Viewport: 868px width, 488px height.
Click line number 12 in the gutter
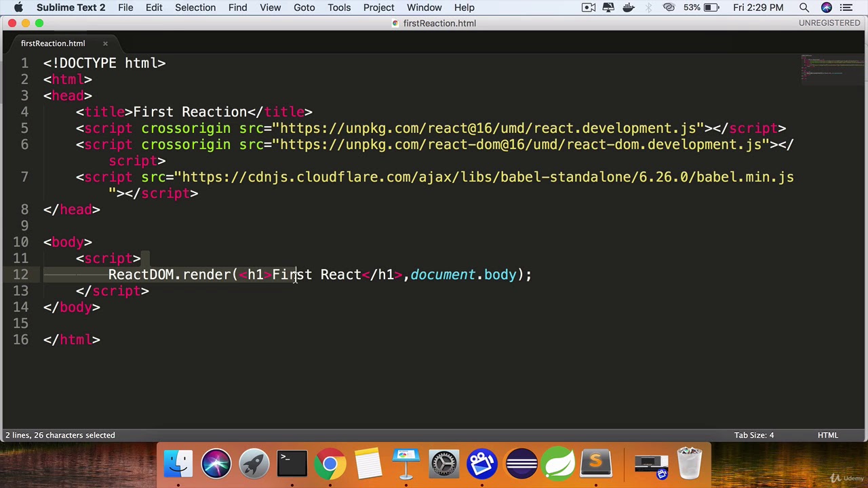point(20,274)
